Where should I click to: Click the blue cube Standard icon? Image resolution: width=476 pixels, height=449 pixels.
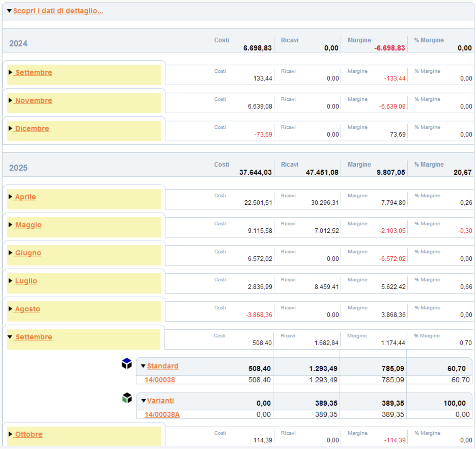coord(127,364)
